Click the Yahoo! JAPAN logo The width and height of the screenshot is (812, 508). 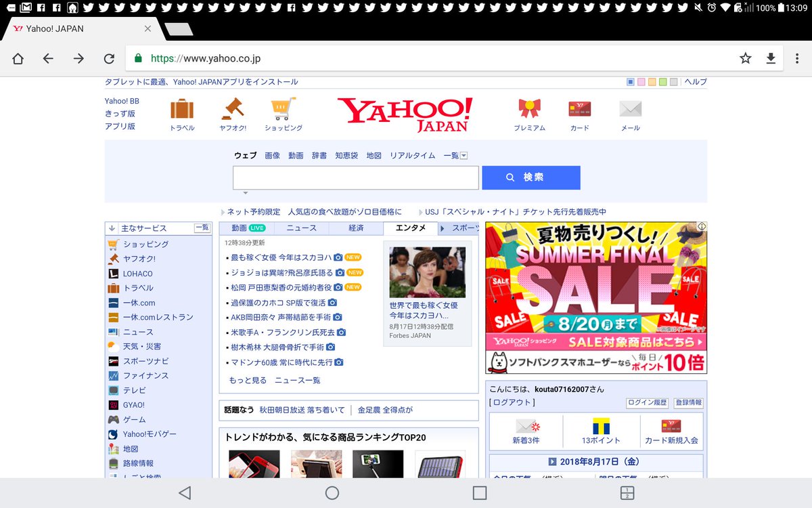point(405,114)
